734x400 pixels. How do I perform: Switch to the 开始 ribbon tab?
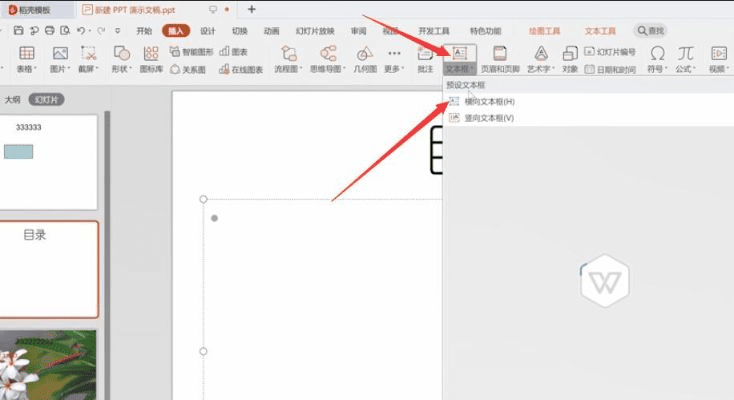[144, 31]
